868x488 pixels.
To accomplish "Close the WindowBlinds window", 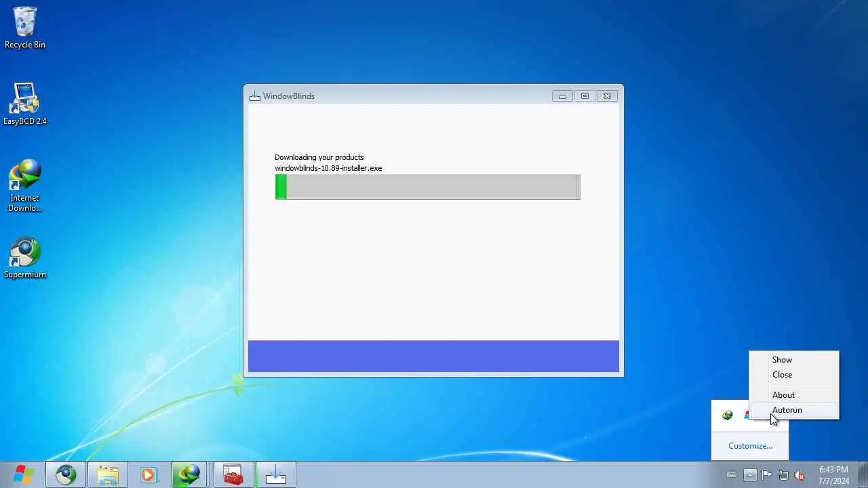I will 607,96.
